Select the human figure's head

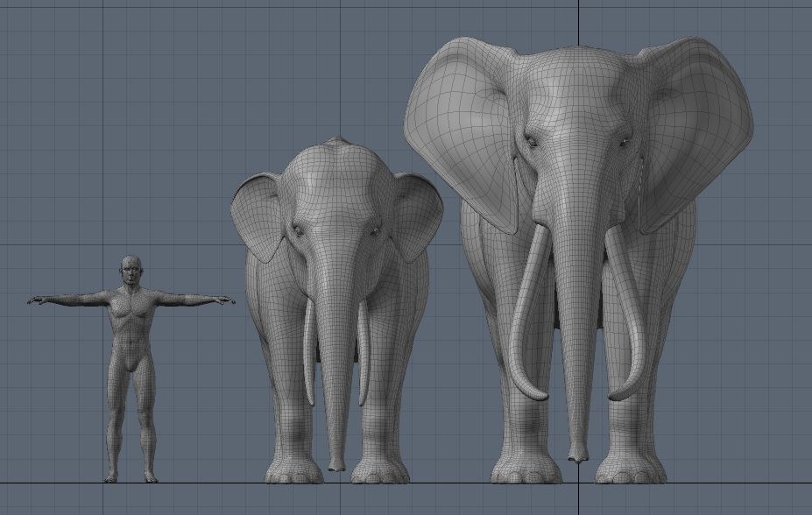[x=131, y=270]
